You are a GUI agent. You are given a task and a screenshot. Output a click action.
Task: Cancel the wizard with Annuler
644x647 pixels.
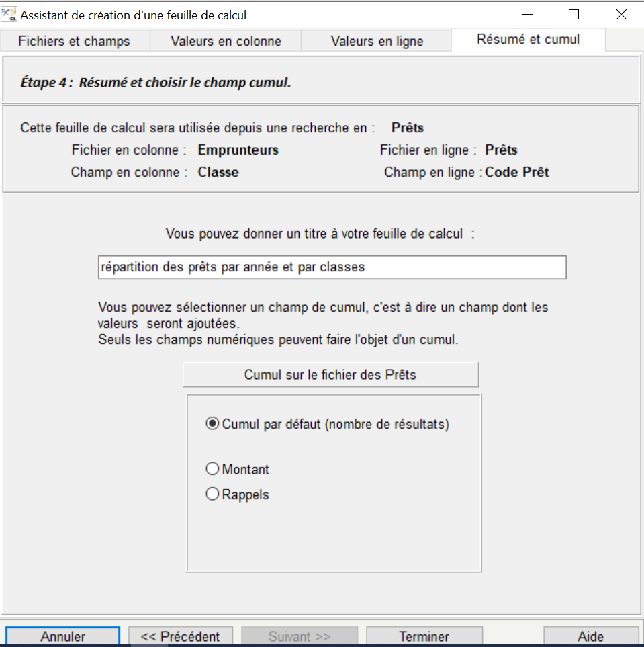[x=62, y=636]
